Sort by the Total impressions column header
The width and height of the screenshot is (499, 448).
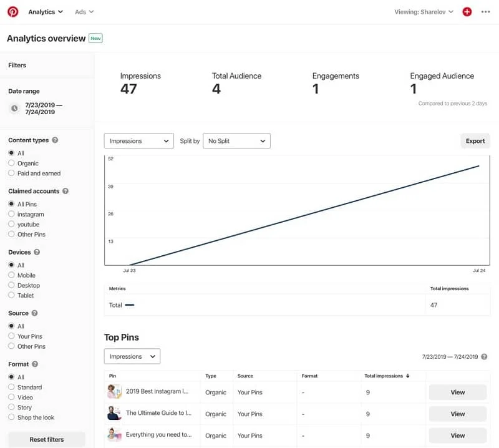387,376
